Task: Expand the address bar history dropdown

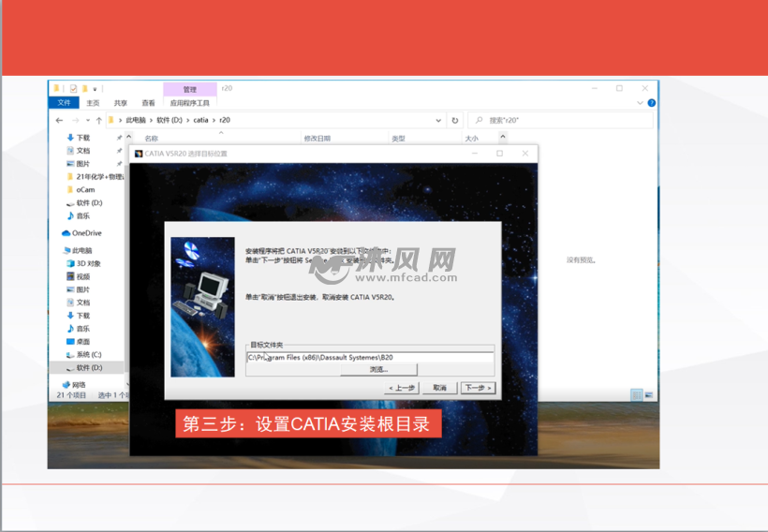Action: click(438, 121)
